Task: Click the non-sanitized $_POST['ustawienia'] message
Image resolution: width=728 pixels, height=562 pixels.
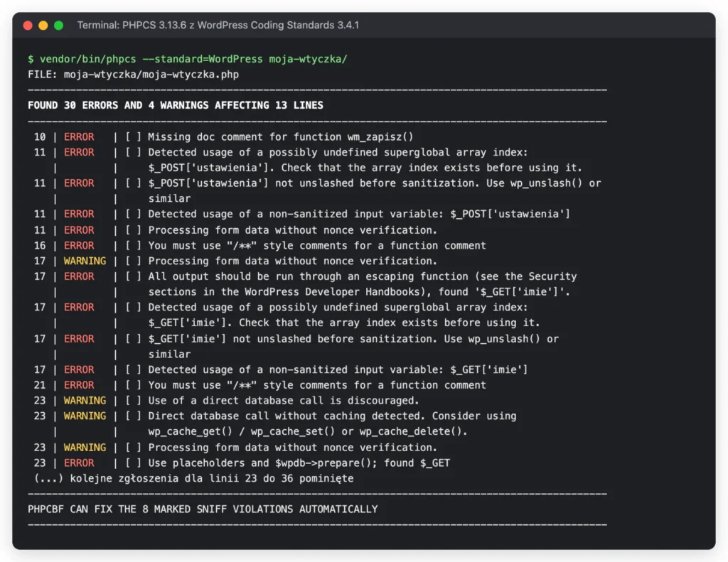Action: (x=359, y=214)
